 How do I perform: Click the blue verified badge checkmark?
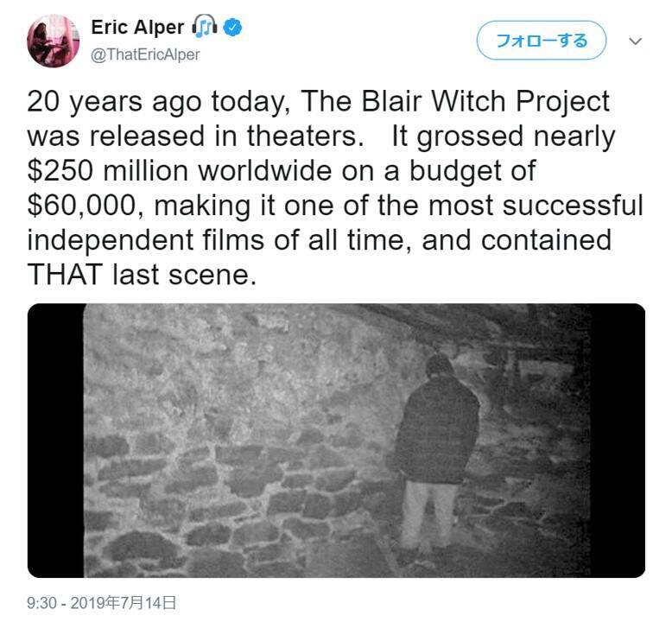pos(232,28)
